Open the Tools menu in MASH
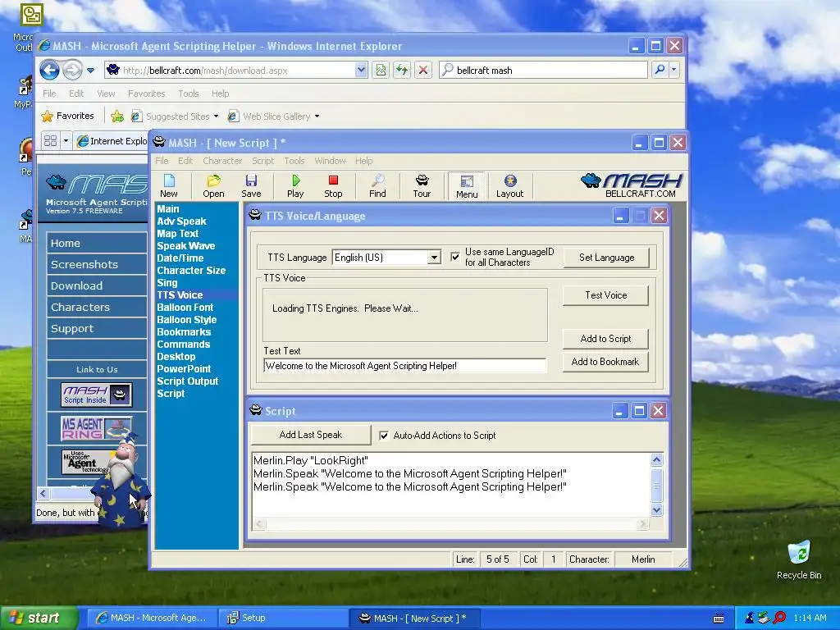 point(294,161)
